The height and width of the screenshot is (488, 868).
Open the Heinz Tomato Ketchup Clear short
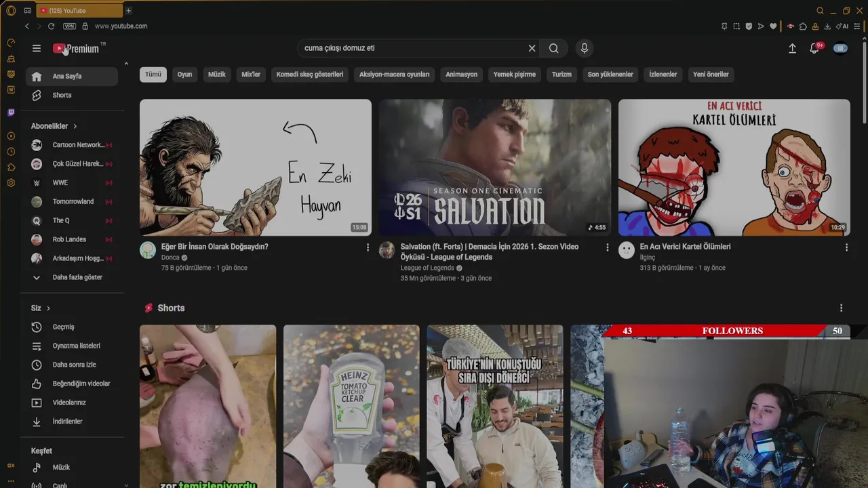(351, 407)
